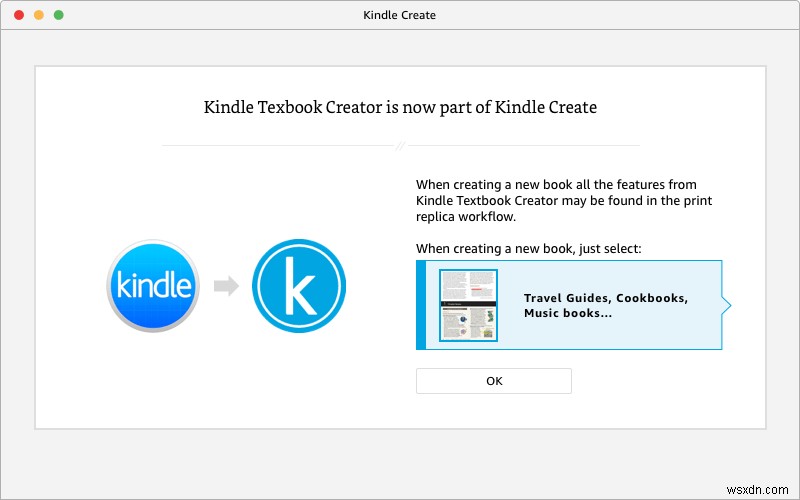Image resolution: width=800 pixels, height=500 pixels.
Task: Click the print replica book page thumbnail
Action: point(468,305)
